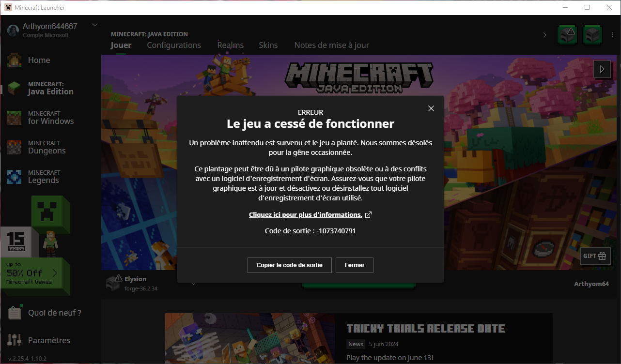
Task: Click the play trailer button on banner
Action: (602, 69)
